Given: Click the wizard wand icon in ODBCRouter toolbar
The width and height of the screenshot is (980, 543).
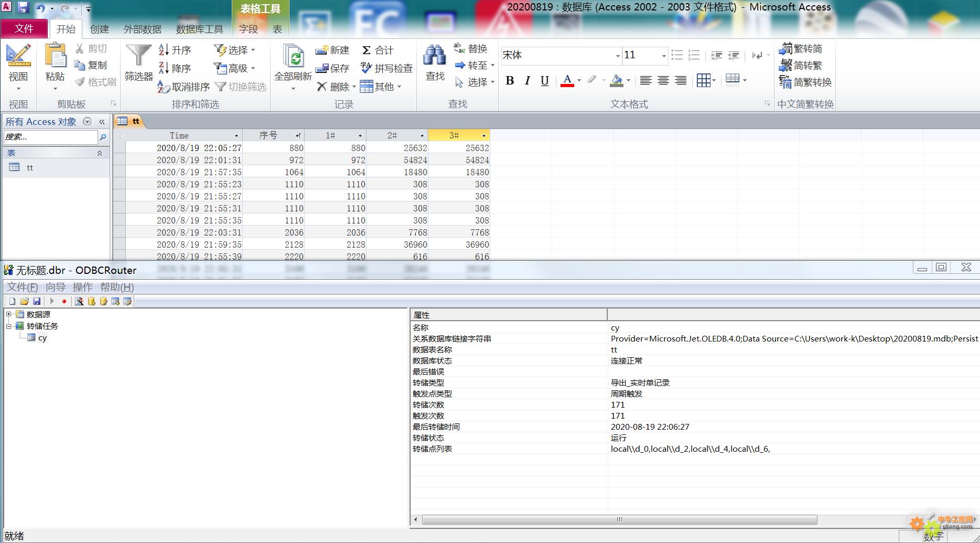Looking at the screenshot, I should [x=79, y=301].
